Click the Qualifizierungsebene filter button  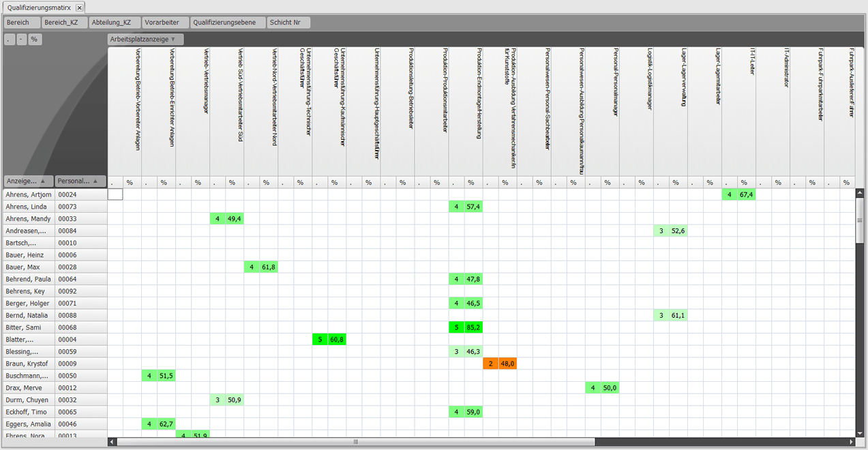[x=226, y=22]
